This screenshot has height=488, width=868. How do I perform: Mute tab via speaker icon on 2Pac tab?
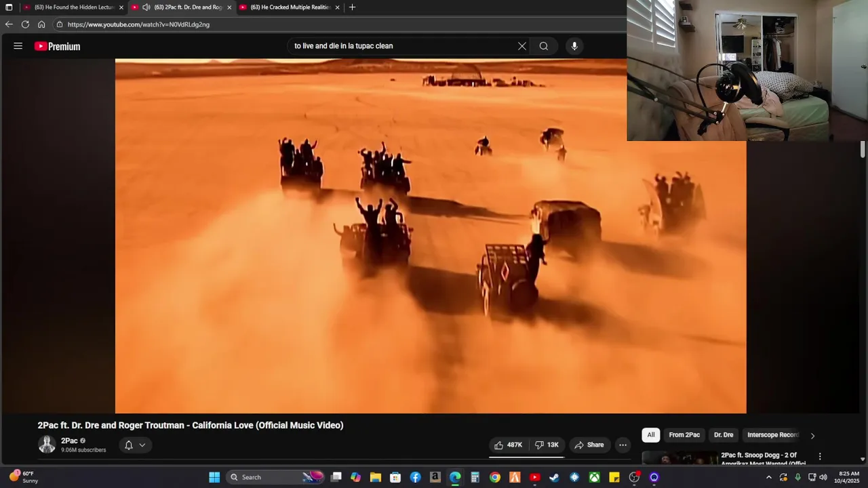tap(146, 7)
